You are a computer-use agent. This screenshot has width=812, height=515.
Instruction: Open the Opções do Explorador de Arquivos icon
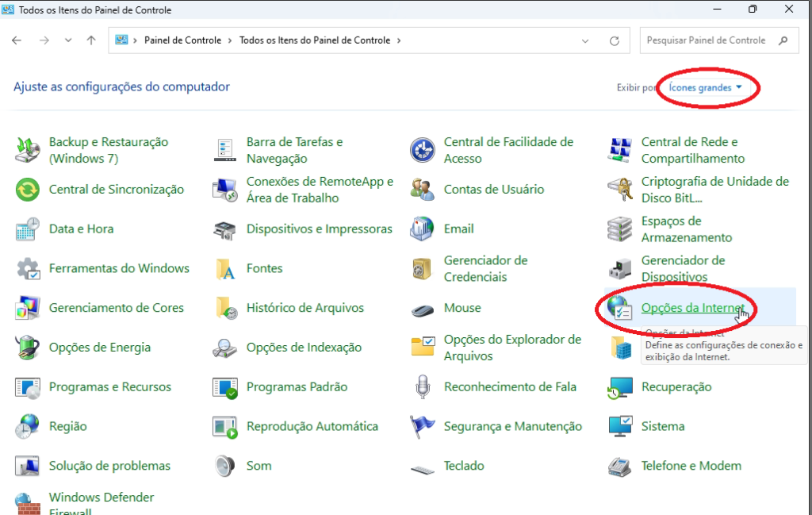pyautogui.click(x=423, y=347)
